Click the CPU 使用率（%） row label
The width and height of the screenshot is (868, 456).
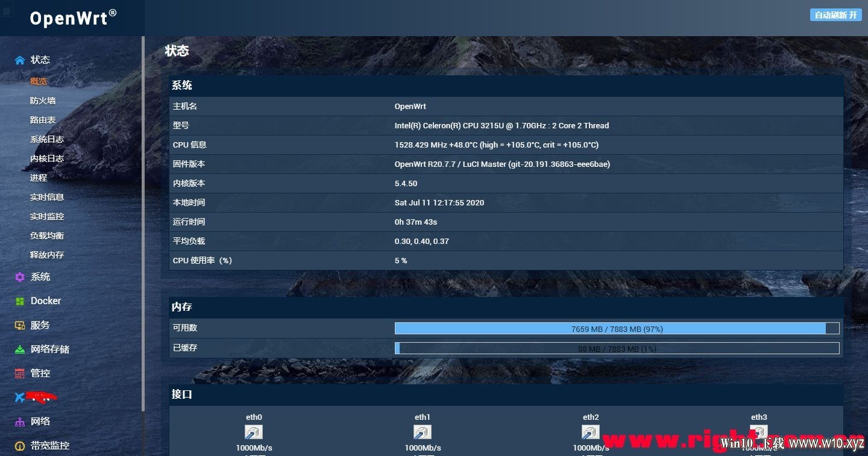click(x=203, y=260)
